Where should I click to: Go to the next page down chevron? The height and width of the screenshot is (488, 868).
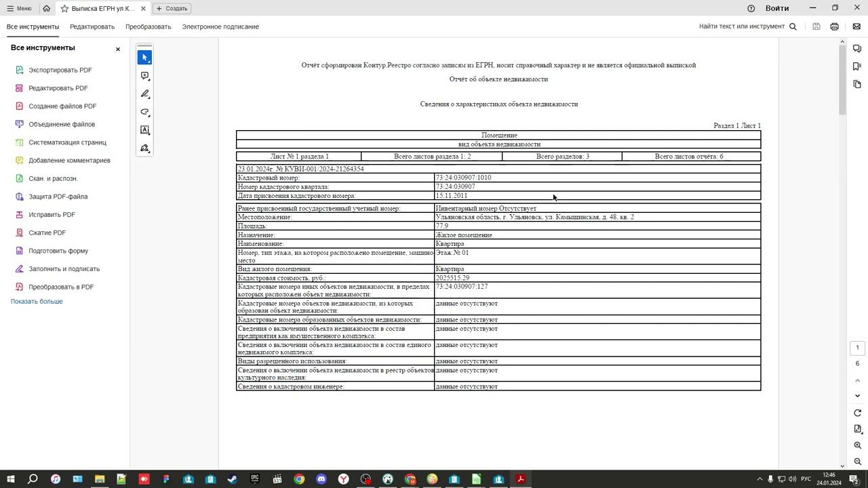coord(857,396)
